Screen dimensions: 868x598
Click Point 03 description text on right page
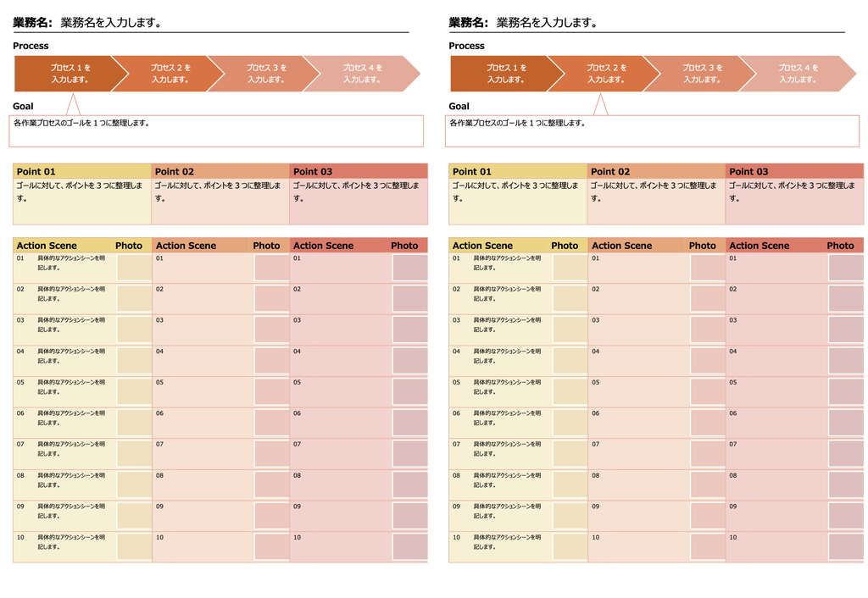click(x=793, y=192)
